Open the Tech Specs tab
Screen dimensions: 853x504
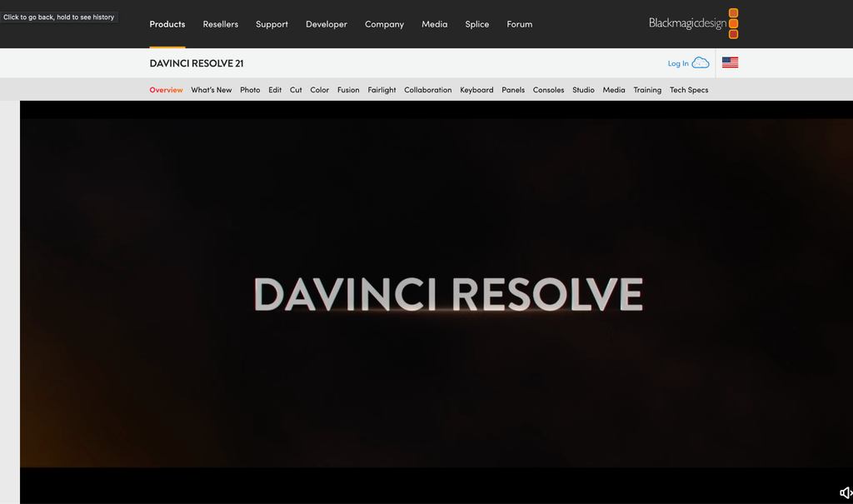tap(689, 90)
